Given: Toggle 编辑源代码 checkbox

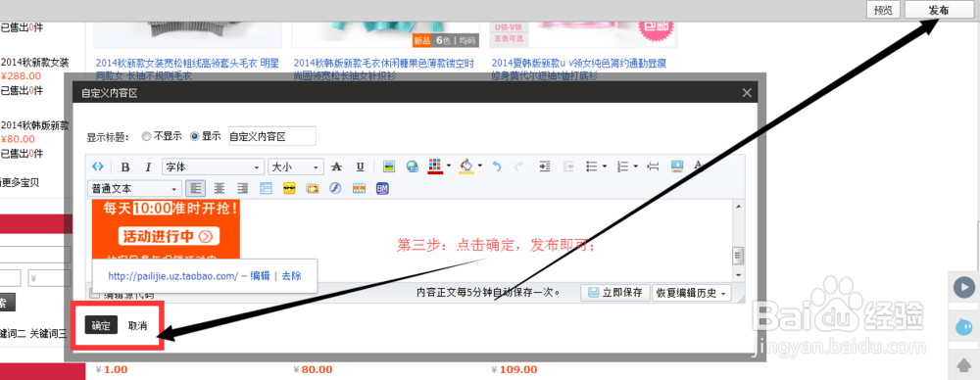Looking at the screenshot, I should [94, 293].
